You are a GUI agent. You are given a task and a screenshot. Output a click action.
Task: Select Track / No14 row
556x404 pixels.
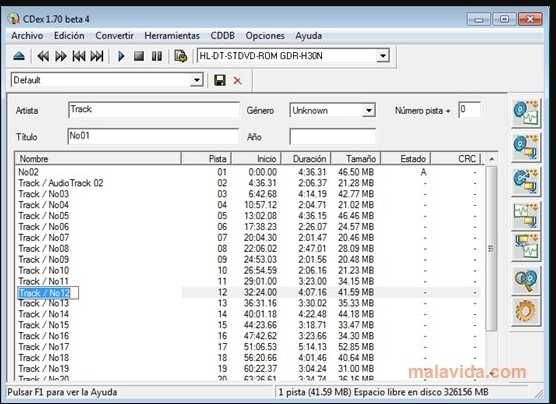click(x=248, y=315)
